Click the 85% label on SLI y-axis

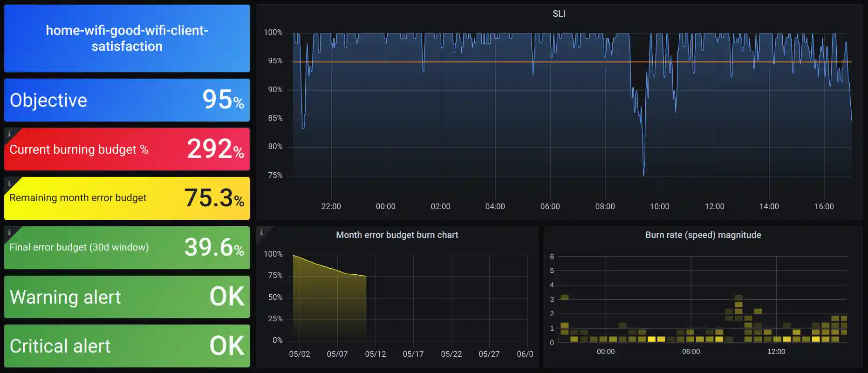pyautogui.click(x=275, y=118)
